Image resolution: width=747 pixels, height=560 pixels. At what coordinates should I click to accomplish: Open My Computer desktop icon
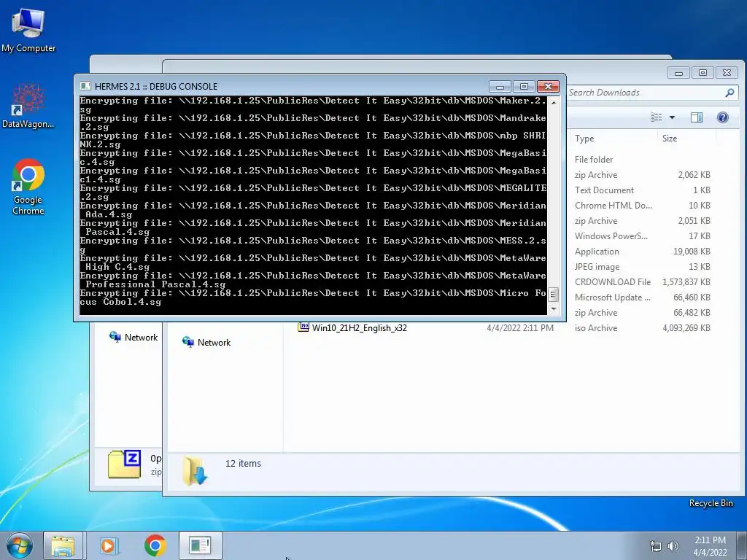(x=28, y=30)
